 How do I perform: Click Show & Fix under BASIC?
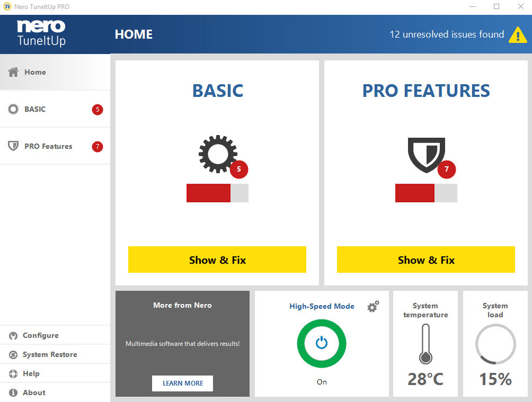coord(217,260)
